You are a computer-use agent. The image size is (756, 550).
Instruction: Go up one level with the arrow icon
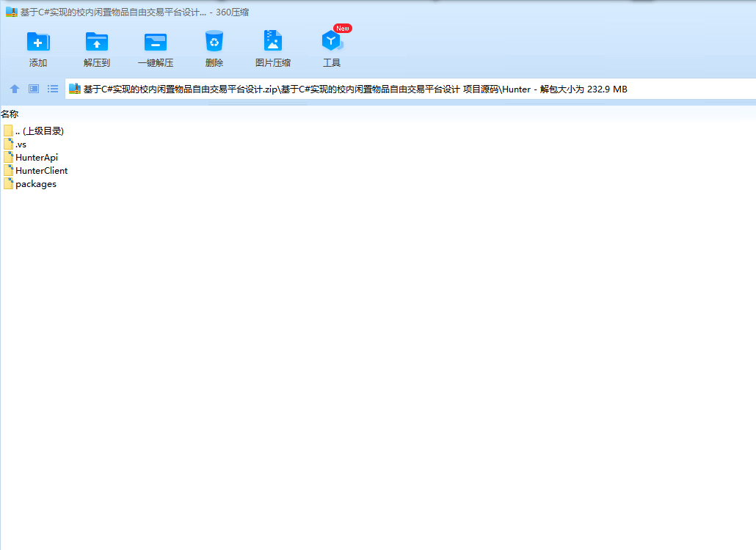point(15,89)
